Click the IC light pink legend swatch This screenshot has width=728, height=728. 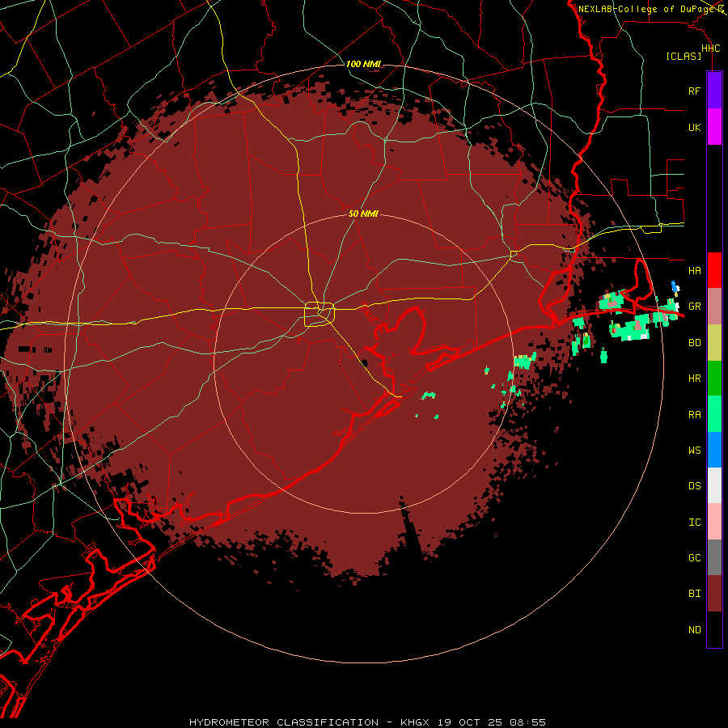pos(714,522)
